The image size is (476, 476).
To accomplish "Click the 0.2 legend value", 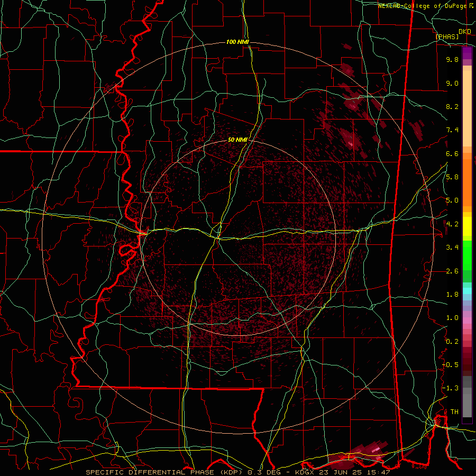I will [x=452, y=342].
